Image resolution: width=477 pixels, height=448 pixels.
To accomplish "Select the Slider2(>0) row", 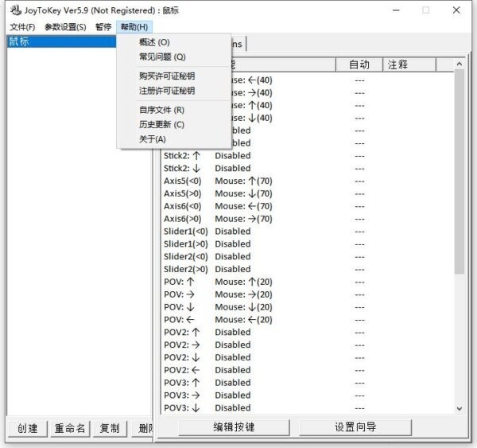I will pyautogui.click(x=307, y=269).
